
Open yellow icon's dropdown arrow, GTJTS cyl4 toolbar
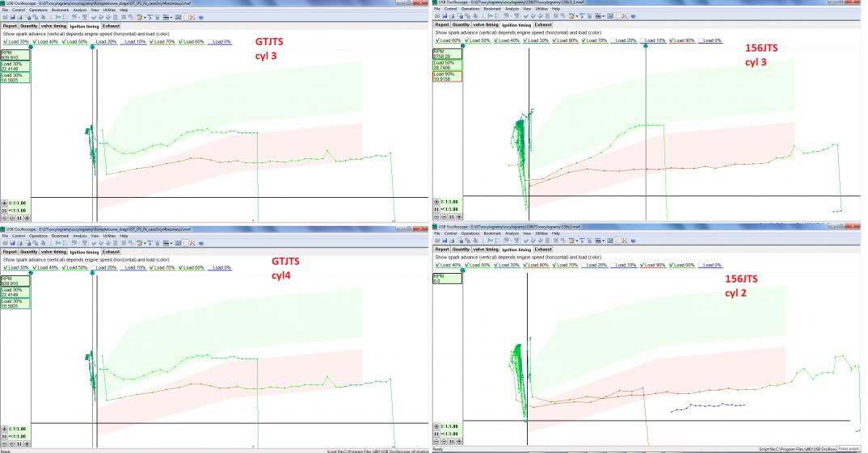[x=145, y=243]
